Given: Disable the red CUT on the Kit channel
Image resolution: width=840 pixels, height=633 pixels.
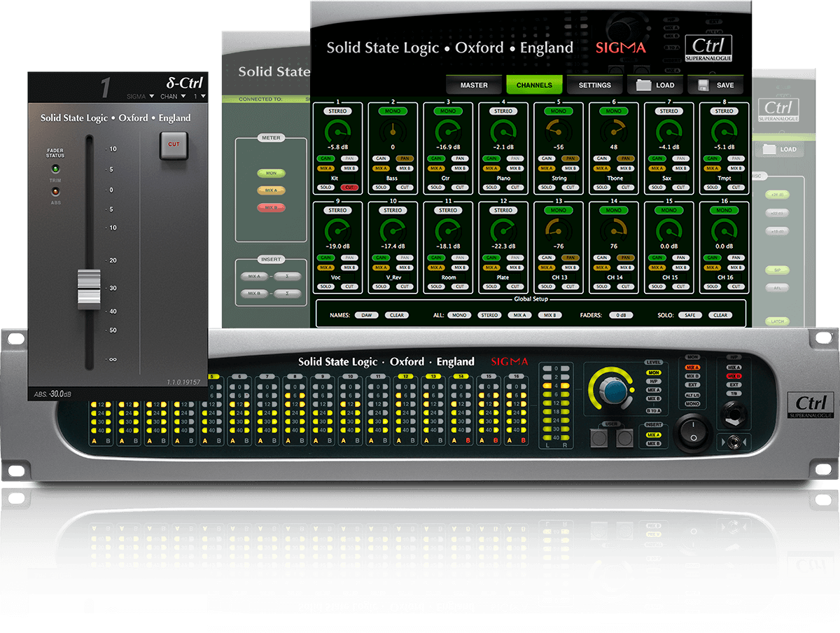Looking at the screenshot, I should 349,188.
